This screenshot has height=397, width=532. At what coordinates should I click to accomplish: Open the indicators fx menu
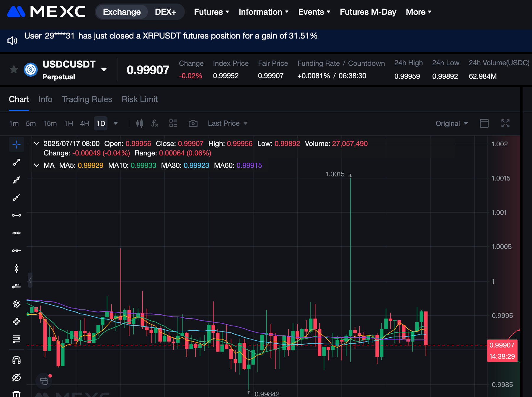155,123
